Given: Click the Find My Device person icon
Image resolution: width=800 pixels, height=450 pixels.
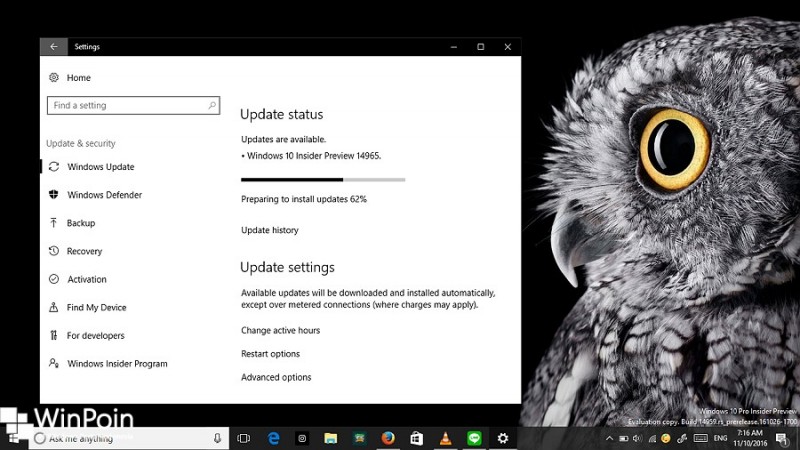Looking at the screenshot, I should point(54,307).
